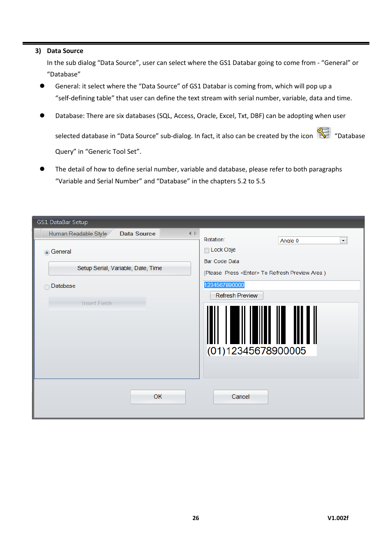Click Setup Serial, Variable, Date, Time button
Screen dimensions: 392x555
click(x=120, y=268)
